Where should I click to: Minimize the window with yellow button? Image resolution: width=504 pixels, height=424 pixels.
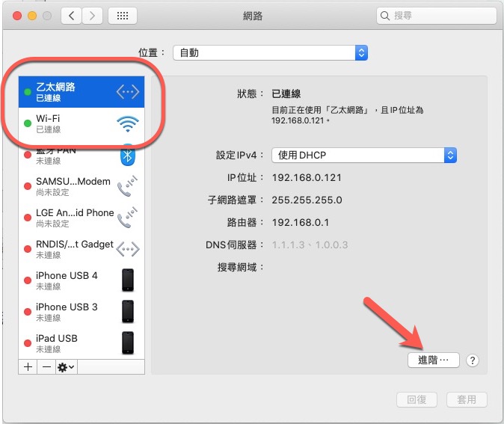click(x=32, y=16)
